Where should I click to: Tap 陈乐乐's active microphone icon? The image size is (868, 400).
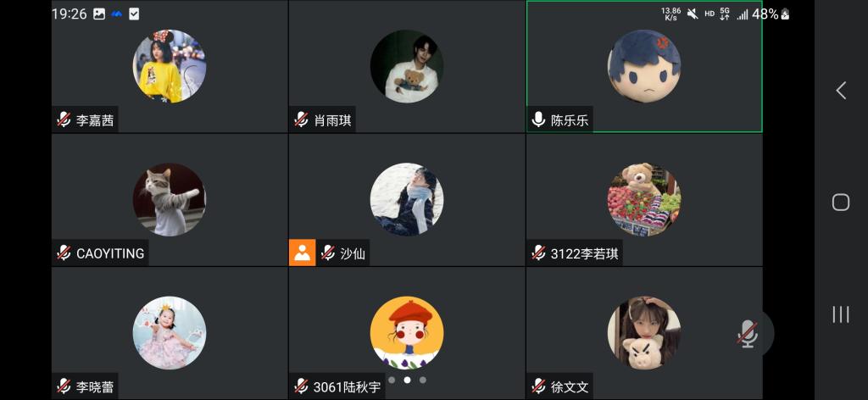click(x=538, y=120)
